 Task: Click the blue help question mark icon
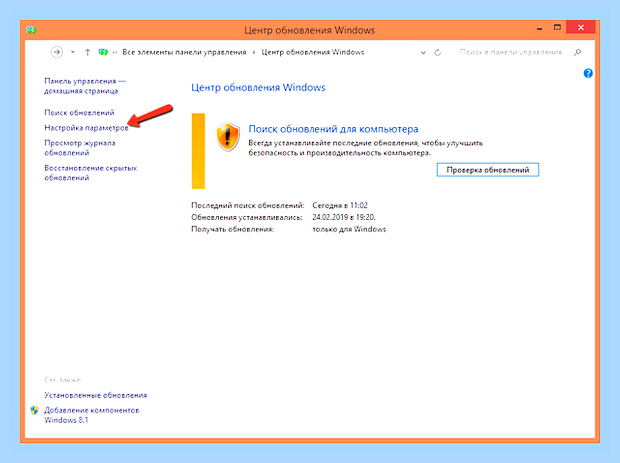[588, 73]
